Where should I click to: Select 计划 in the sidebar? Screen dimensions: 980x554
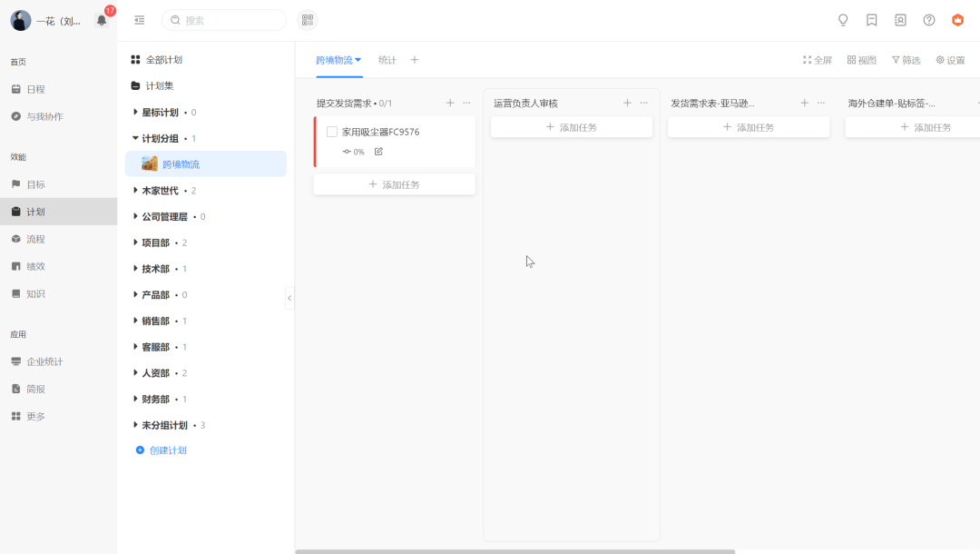pos(59,212)
